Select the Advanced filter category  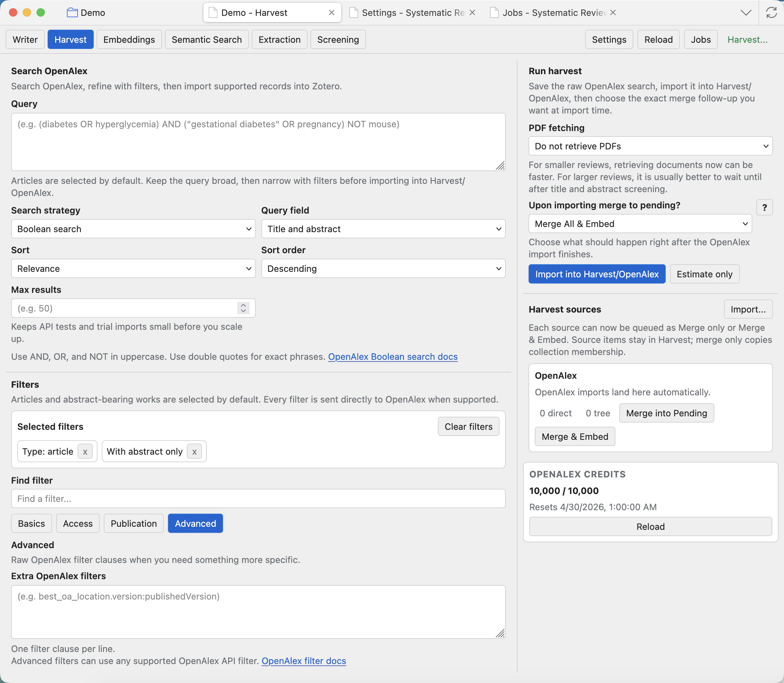195,523
